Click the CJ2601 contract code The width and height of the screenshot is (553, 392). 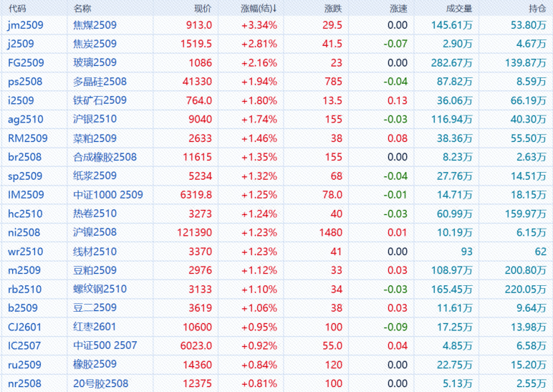tap(25, 327)
